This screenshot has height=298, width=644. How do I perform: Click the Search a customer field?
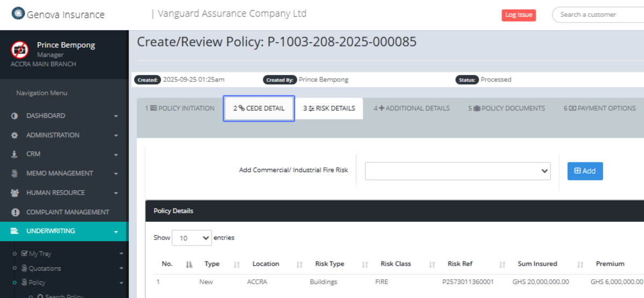click(x=598, y=15)
